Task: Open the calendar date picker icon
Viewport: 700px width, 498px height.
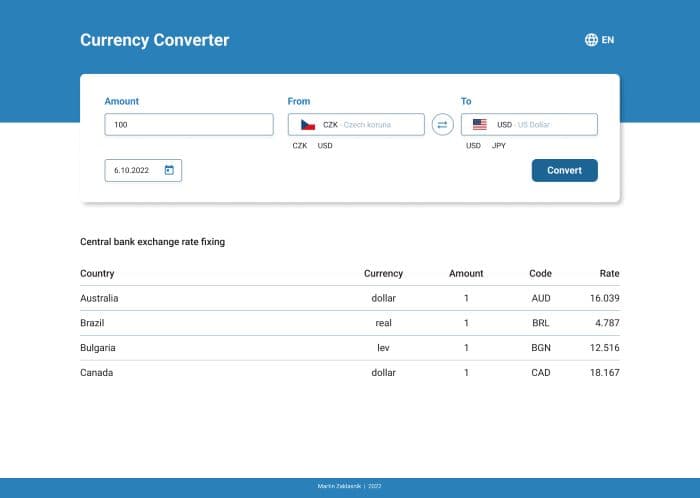Action: (169, 170)
